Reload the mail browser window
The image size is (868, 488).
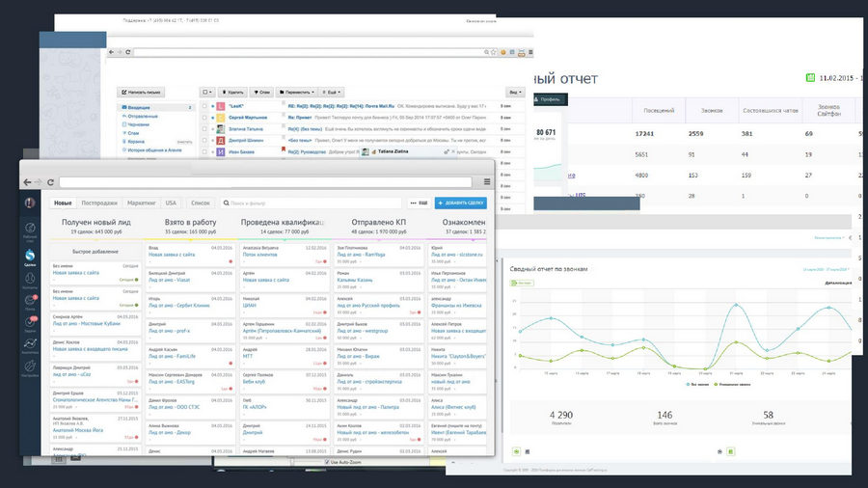[128, 52]
